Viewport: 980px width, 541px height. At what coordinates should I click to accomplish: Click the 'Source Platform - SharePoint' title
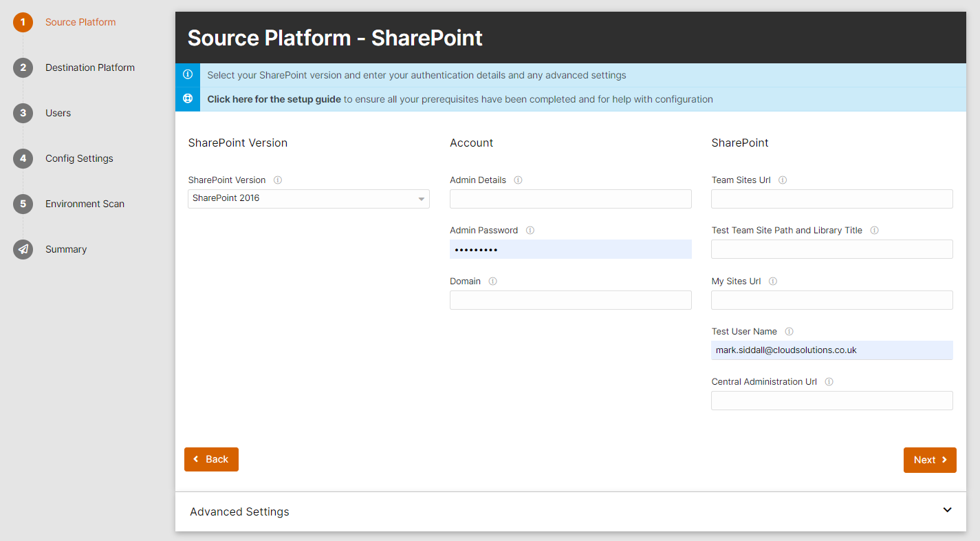pos(335,37)
